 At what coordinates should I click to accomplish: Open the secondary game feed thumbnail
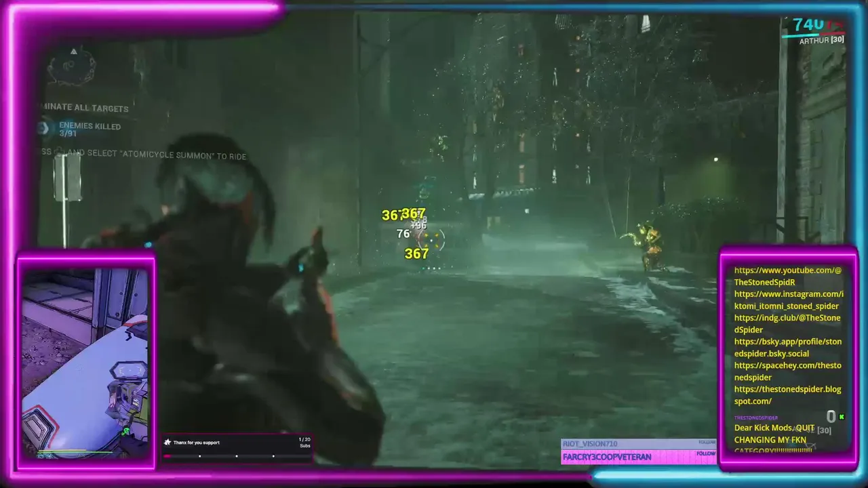pos(86,363)
